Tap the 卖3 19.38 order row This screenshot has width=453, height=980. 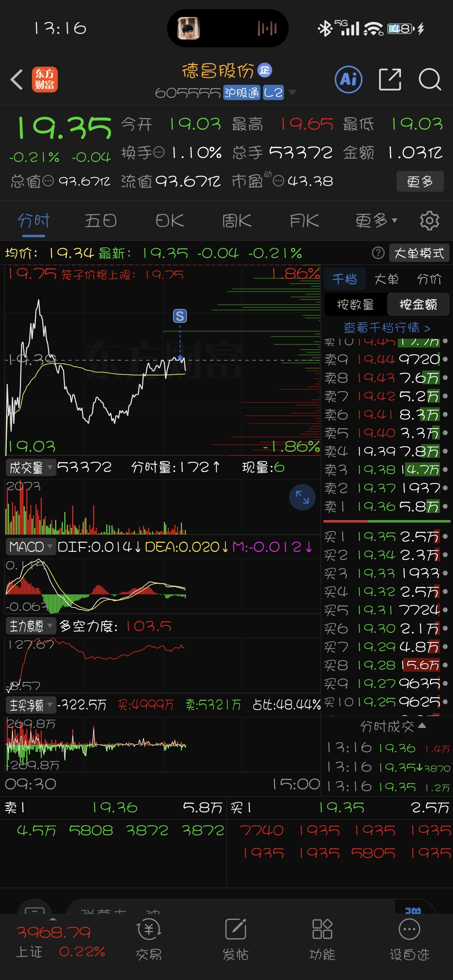click(x=386, y=469)
